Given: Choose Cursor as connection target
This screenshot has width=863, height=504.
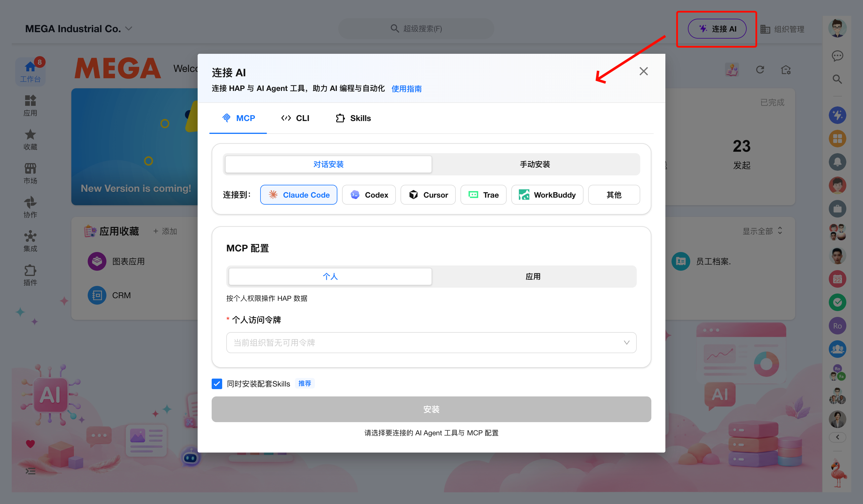Looking at the screenshot, I should pyautogui.click(x=428, y=195).
